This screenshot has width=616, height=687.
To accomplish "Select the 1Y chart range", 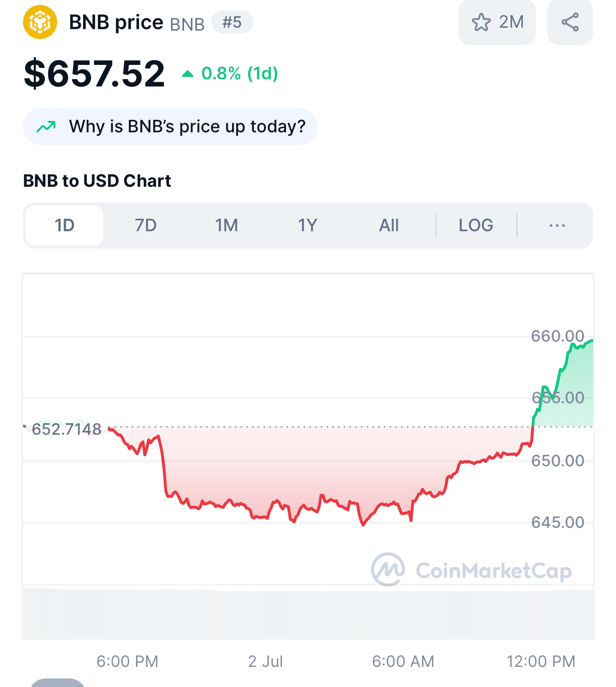I will (308, 225).
